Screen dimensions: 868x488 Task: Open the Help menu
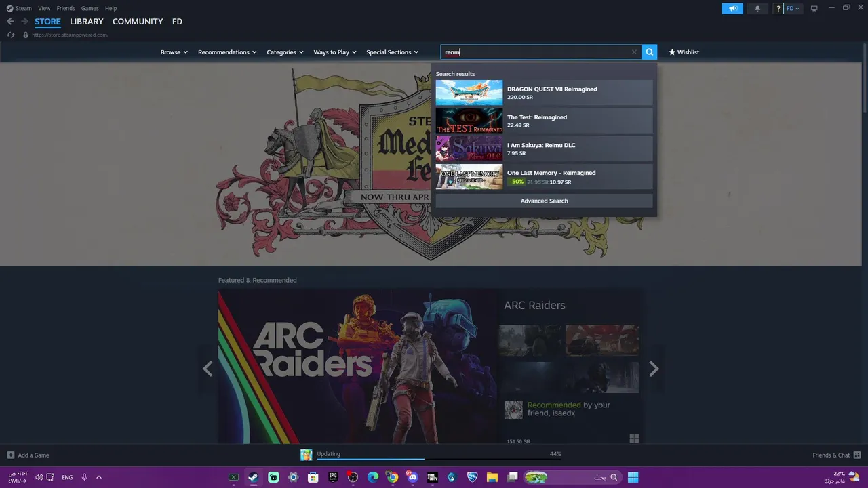tap(111, 8)
